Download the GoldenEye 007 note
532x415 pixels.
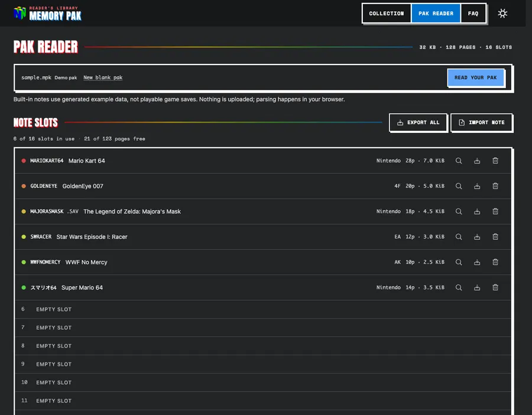point(476,186)
